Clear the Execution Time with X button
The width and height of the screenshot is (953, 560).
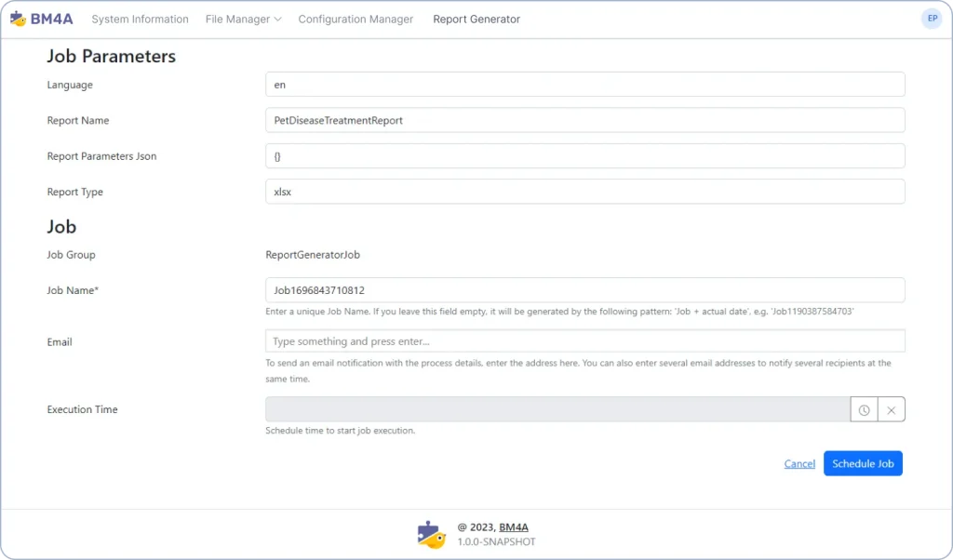pos(891,410)
